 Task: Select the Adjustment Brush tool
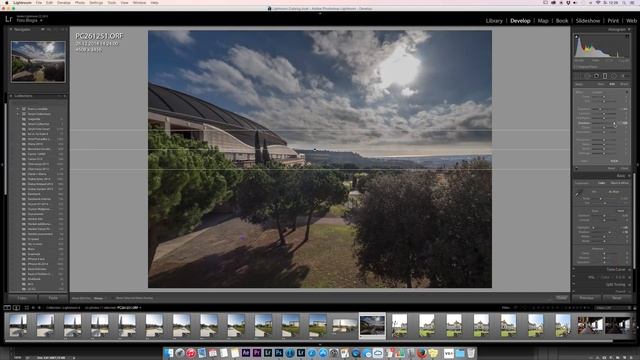coord(623,76)
